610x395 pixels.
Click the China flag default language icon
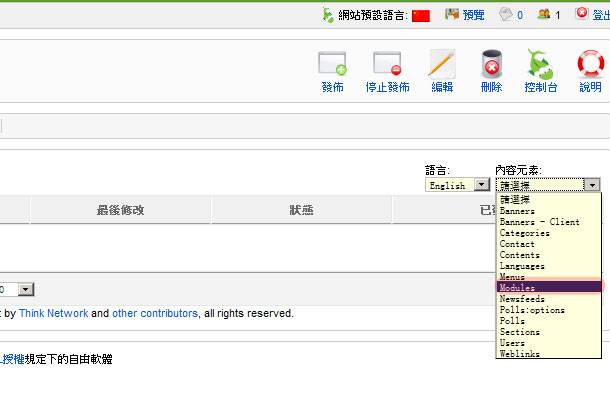point(421,16)
